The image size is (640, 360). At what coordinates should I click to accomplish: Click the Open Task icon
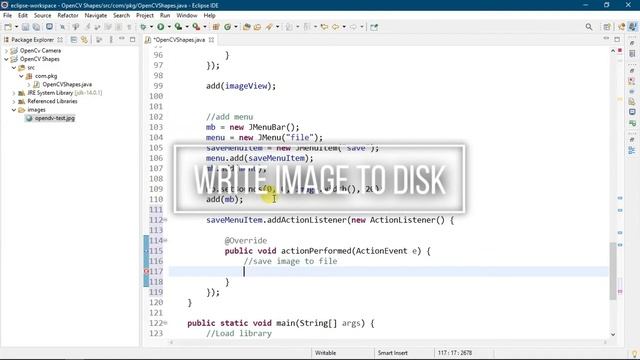(258, 27)
